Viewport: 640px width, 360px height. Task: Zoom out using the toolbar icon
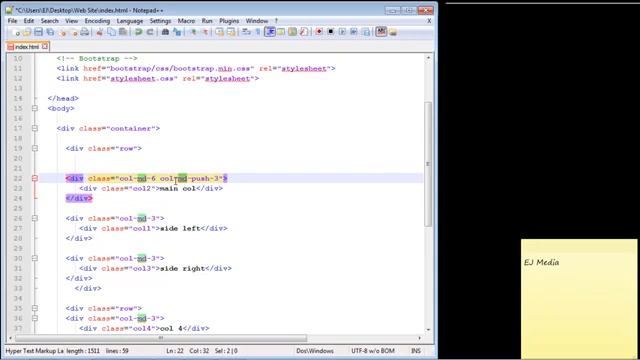click(x=205, y=32)
